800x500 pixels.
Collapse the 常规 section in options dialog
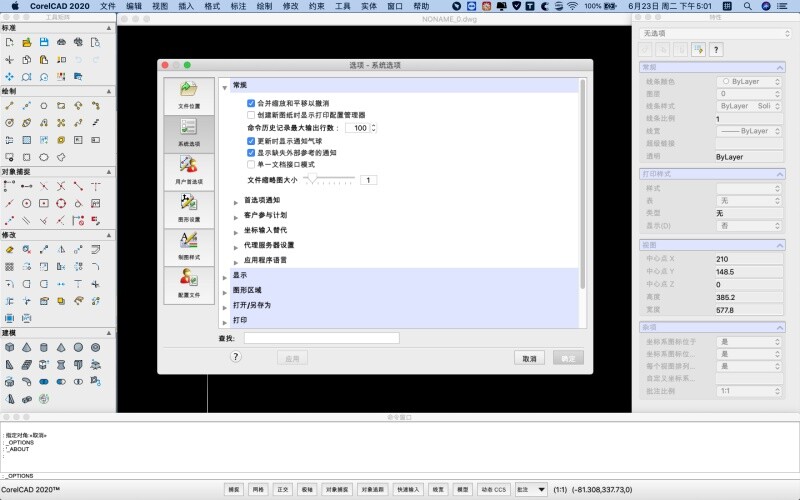[x=225, y=88]
